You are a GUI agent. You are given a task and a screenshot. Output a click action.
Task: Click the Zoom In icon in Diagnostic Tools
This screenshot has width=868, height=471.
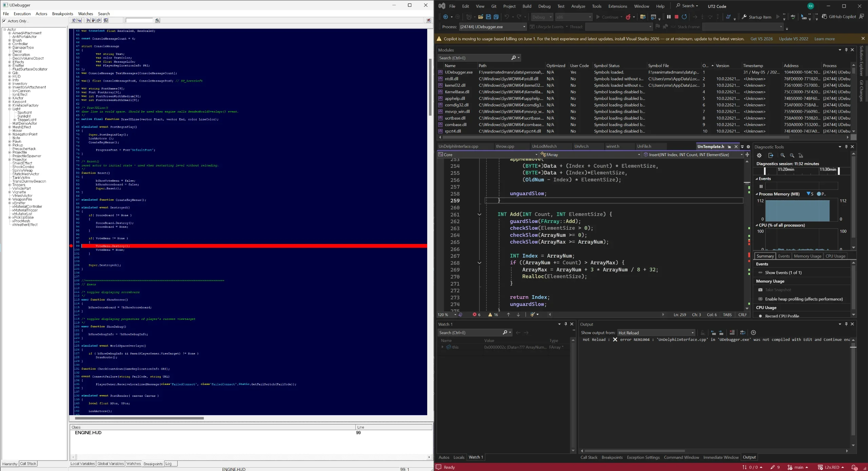coord(783,155)
